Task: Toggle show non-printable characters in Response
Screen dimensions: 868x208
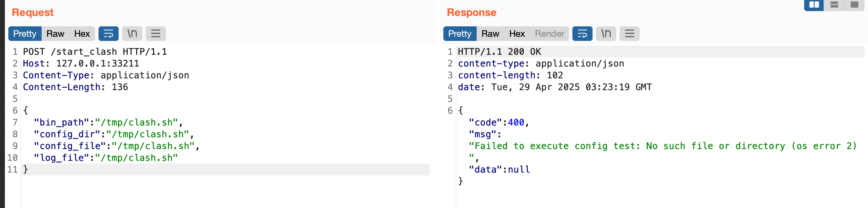Action: (606, 34)
